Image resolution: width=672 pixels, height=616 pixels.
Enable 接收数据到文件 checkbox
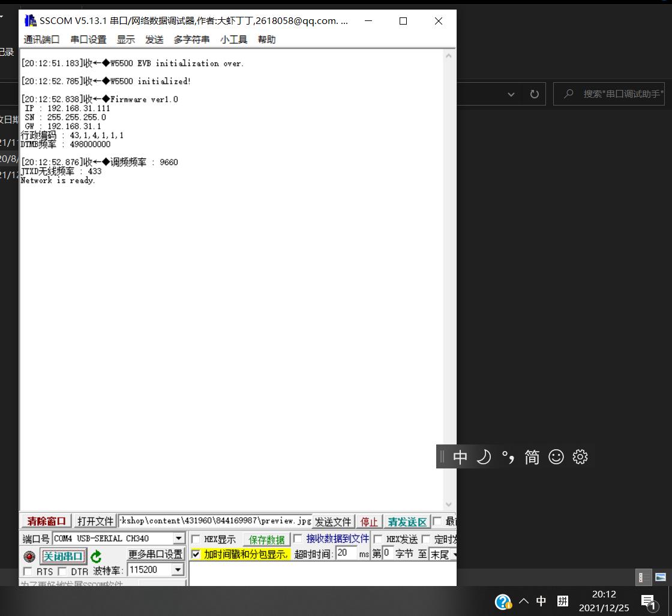pyautogui.click(x=298, y=539)
